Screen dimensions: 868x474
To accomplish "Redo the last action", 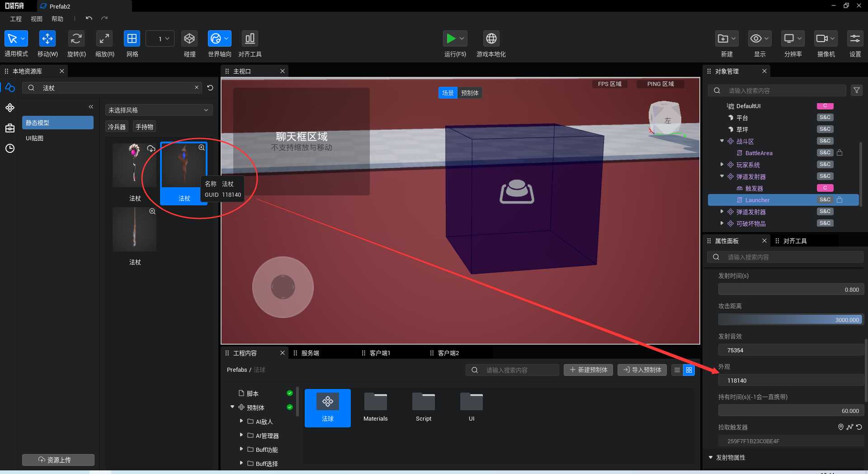I will click(x=104, y=19).
